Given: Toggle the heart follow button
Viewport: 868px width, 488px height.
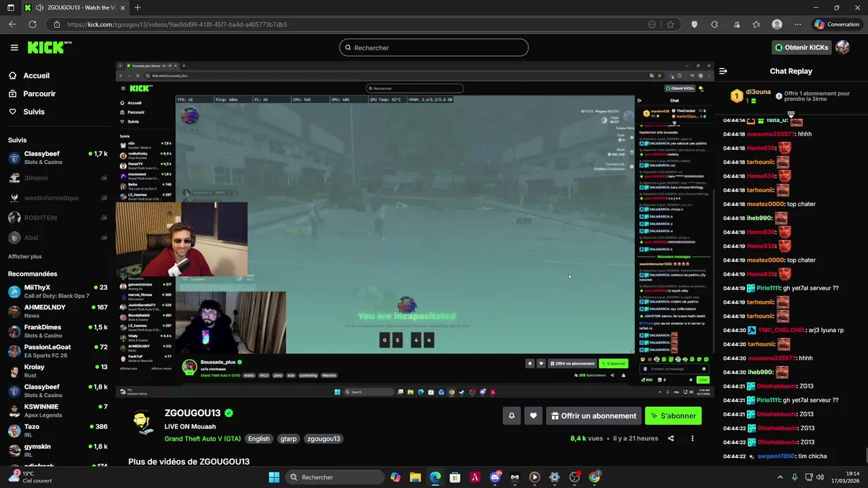Looking at the screenshot, I should (534, 415).
